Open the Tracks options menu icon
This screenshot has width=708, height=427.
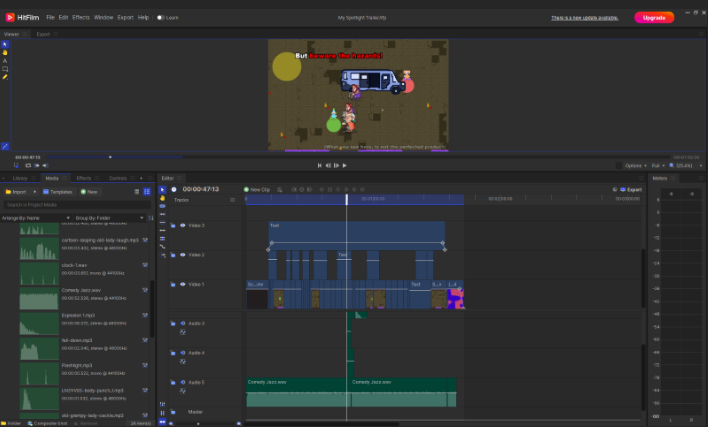(x=233, y=200)
